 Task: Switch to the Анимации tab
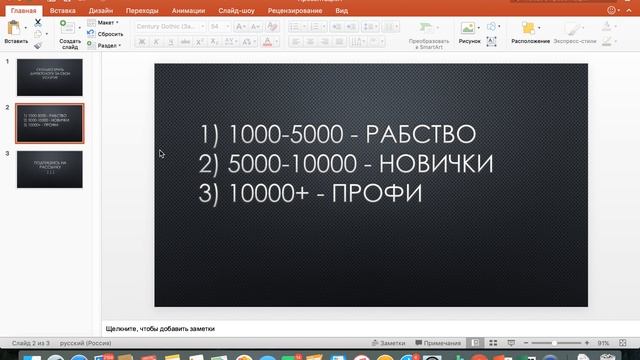tap(188, 11)
